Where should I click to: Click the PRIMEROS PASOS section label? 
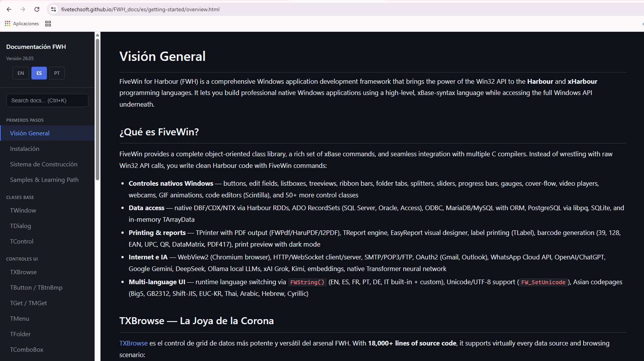pyautogui.click(x=25, y=120)
